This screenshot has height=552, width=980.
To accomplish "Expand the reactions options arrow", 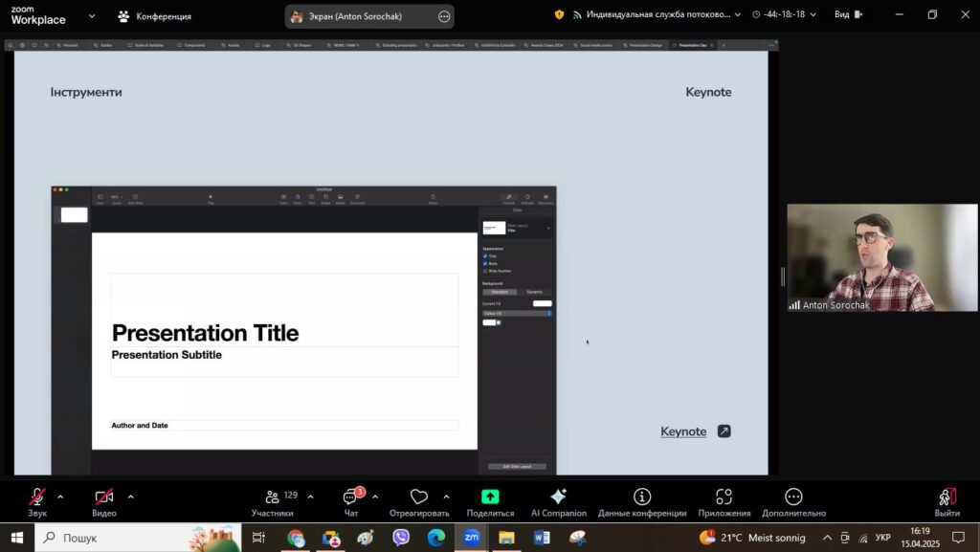I will (446, 497).
